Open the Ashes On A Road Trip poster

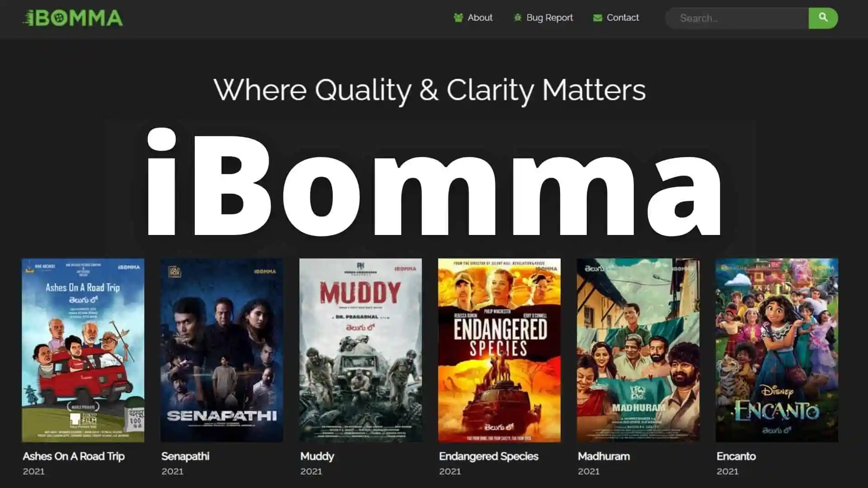coord(83,350)
